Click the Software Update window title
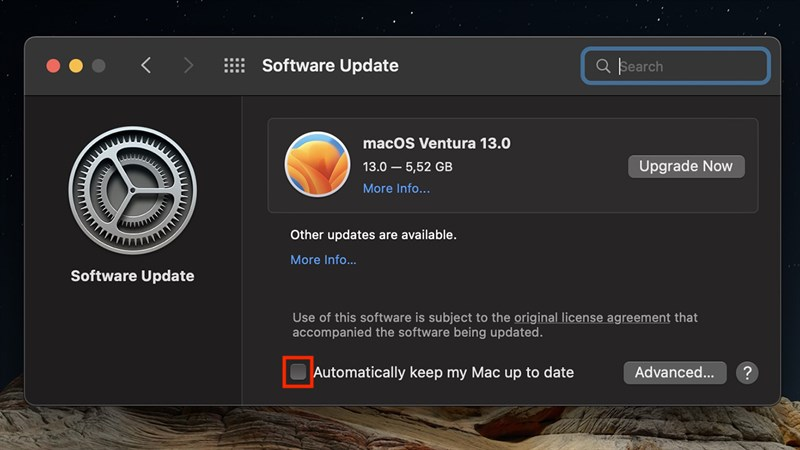The image size is (800, 450). [330, 66]
